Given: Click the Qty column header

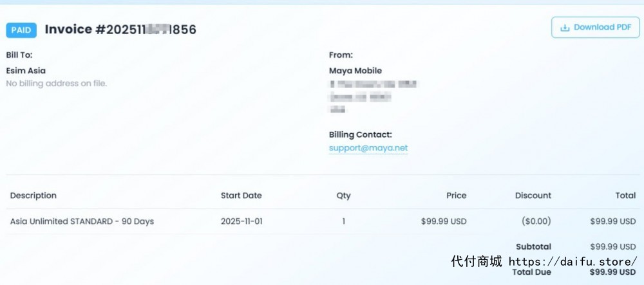Looking at the screenshot, I should 343,196.
